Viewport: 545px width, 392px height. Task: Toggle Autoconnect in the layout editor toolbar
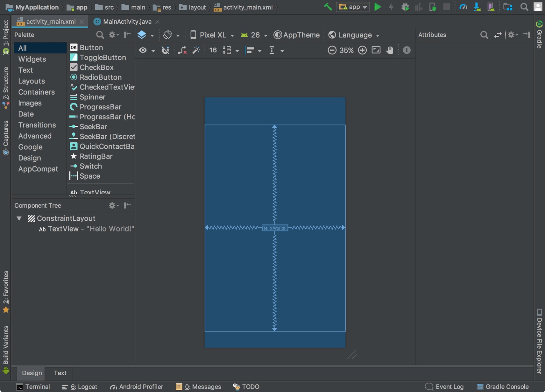click(165, 50)
